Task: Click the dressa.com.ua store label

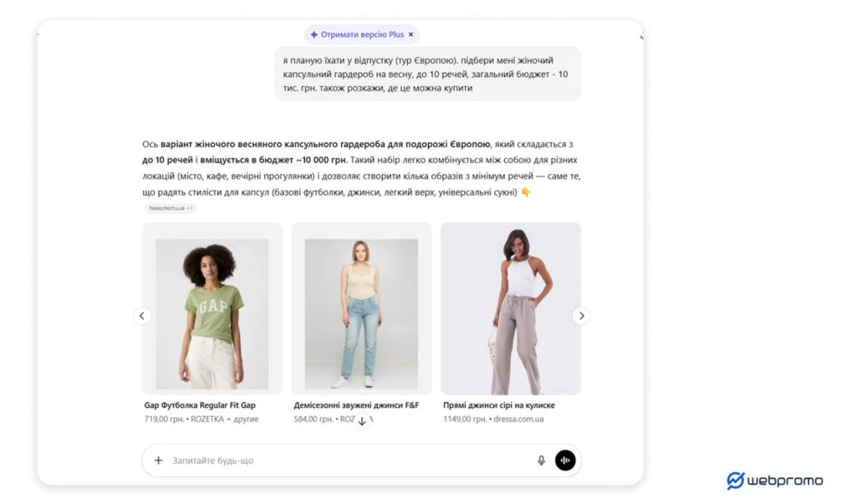Action: point(518,420)
